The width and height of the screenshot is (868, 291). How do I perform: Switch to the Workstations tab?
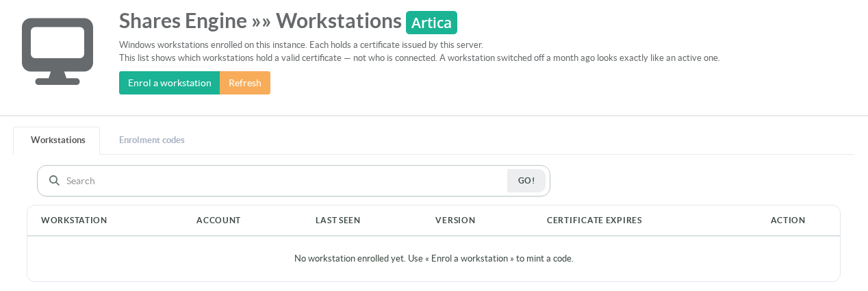[x=58, y=140]
